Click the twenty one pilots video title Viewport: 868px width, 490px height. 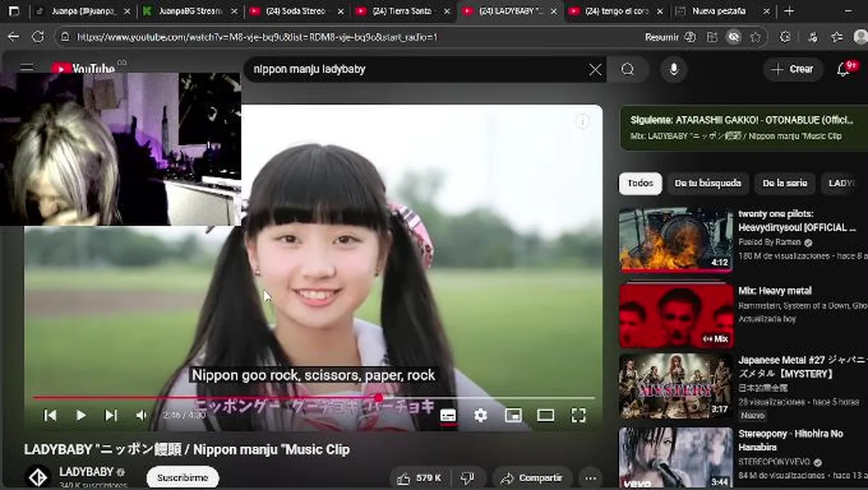tap(797, 220)
